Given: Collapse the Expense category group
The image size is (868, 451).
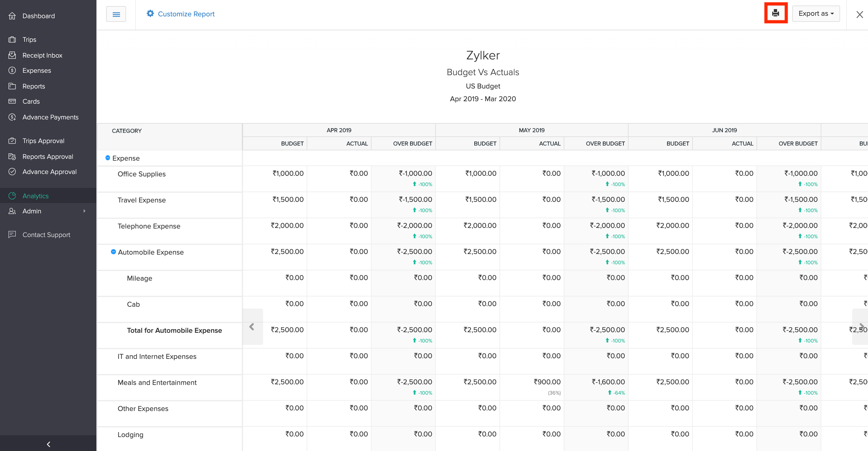Looking at the screenshot, I should pyautogui.click(x=108, y=158).
